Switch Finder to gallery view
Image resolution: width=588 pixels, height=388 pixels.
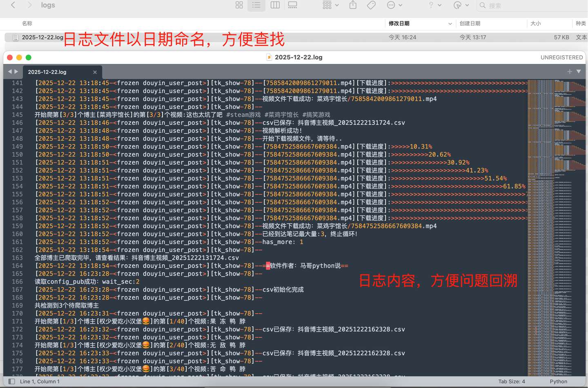pyautogui.click(x=292, y=5)
